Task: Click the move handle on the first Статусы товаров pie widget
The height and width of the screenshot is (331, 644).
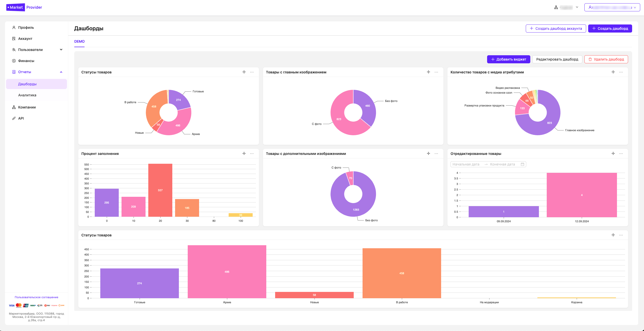Action: pyautogui.click(x=244, y=72)
